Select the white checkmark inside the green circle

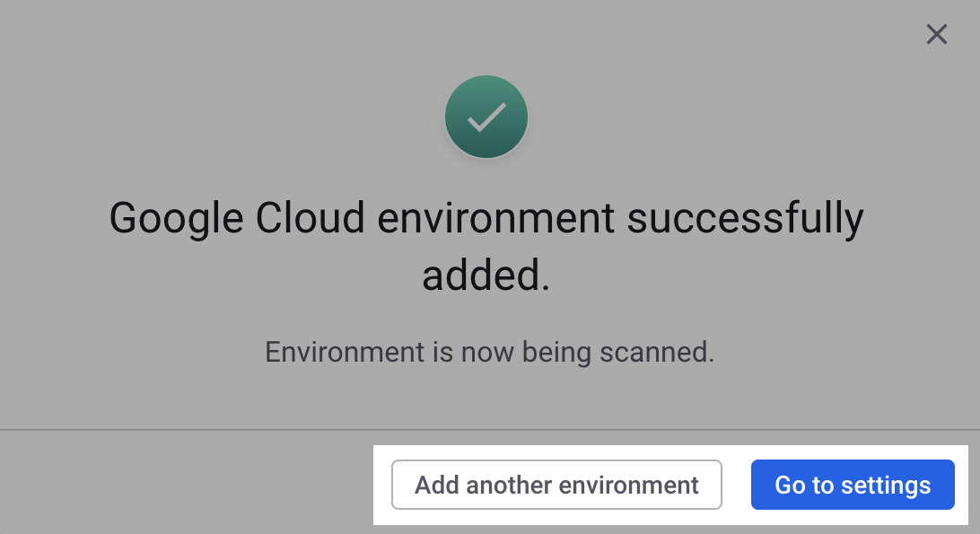[x=486, y=118]
